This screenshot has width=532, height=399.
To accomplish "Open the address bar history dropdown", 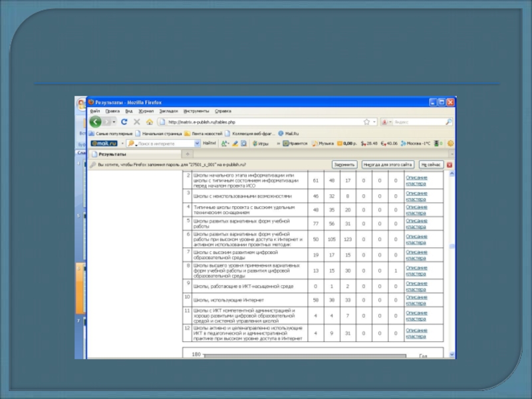I will click(374, 122).
